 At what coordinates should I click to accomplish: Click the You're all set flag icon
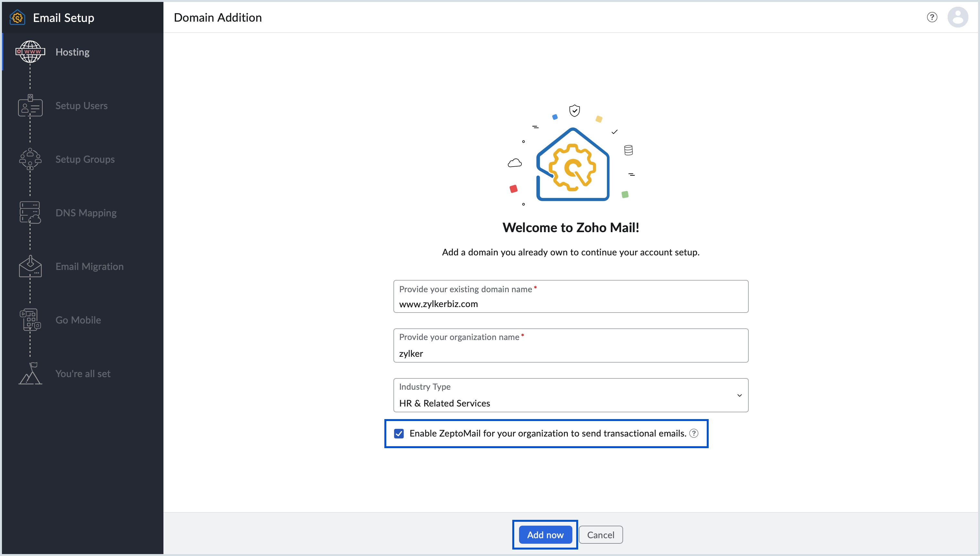click(x=30, y=373)
